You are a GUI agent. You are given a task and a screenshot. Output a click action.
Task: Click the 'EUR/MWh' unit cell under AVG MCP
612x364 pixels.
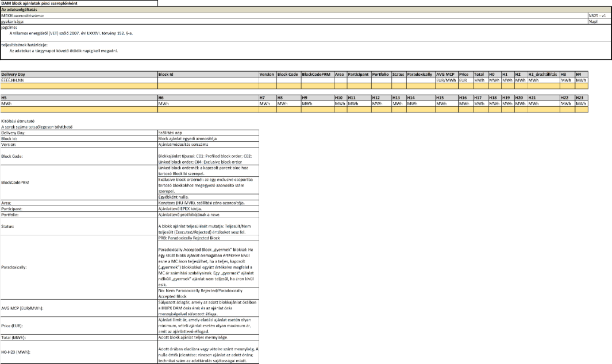(x=447, y=80)
